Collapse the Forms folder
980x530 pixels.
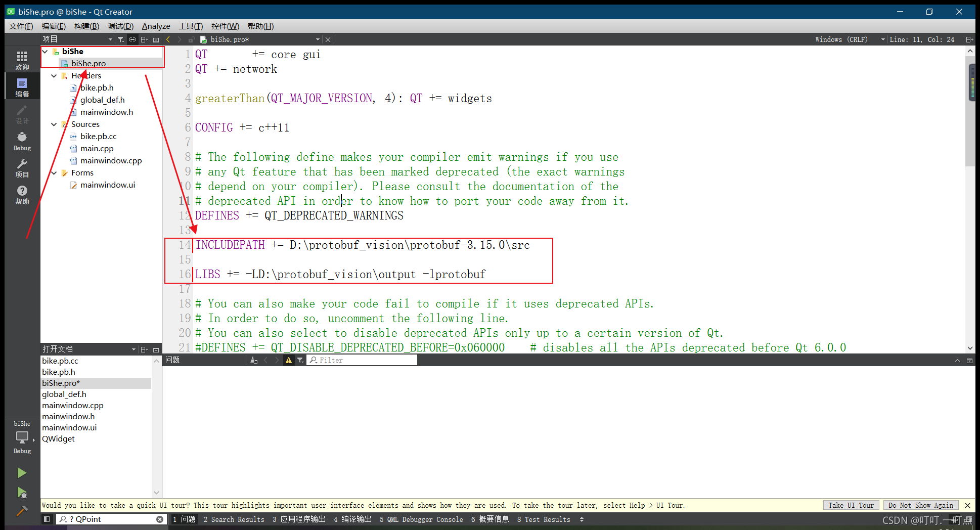click(x=54, y=173)
